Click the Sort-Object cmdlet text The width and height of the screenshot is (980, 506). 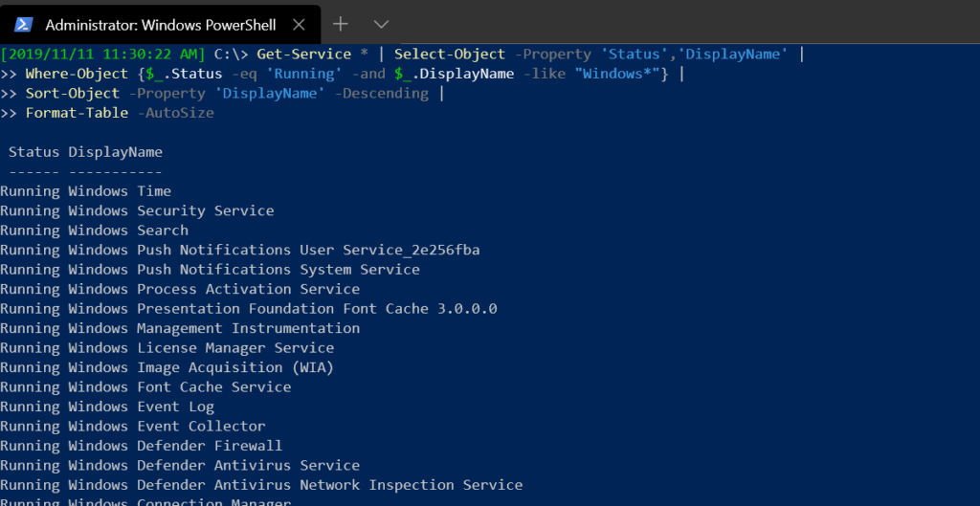coord(73,94)
